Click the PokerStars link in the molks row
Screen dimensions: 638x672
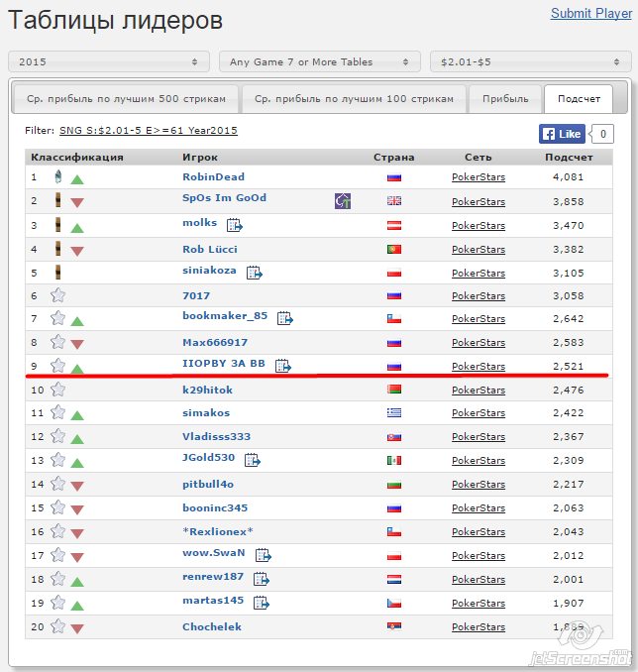(478, 225)
